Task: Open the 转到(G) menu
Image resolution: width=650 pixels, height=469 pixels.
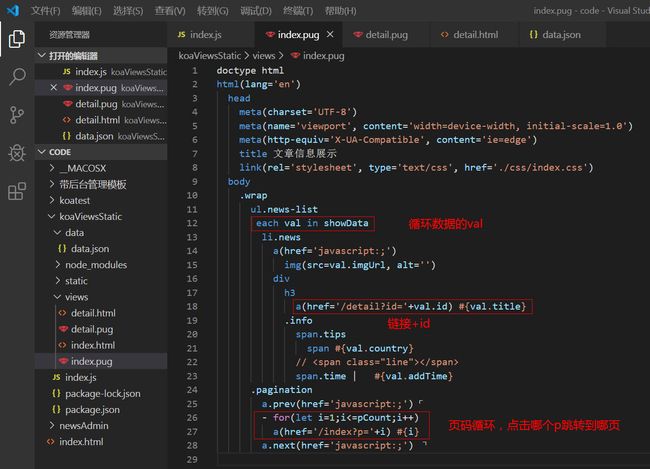Action: point(213,11)
